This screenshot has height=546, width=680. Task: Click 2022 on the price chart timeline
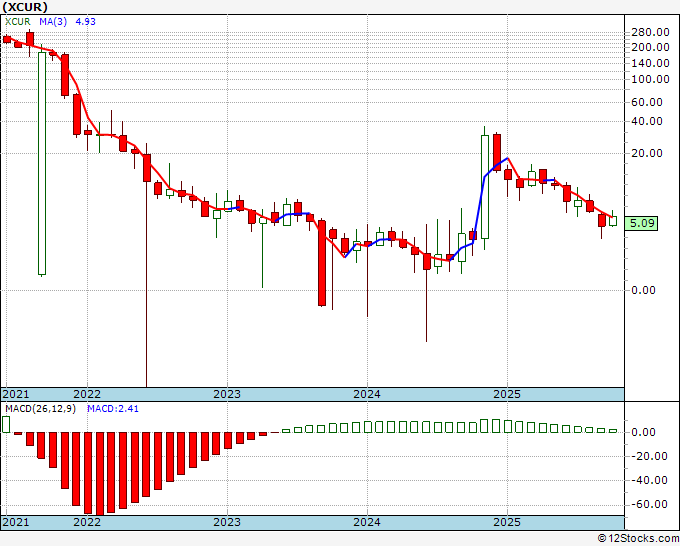[x=87, y=394]
